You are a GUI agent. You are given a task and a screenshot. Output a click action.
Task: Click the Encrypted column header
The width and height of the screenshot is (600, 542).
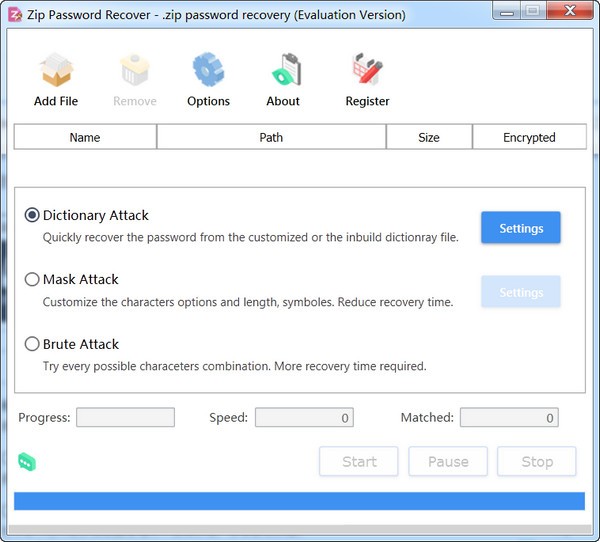click(x=529, y=137)
